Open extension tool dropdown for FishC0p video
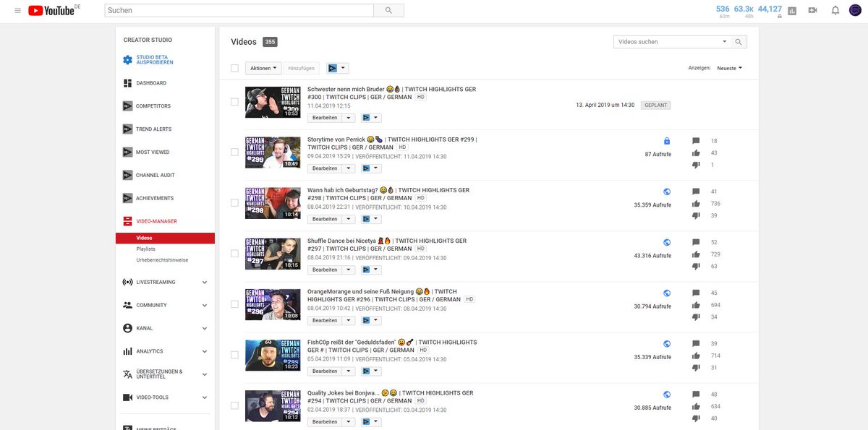This screenshot has height=430, width=868. point(371,371)
